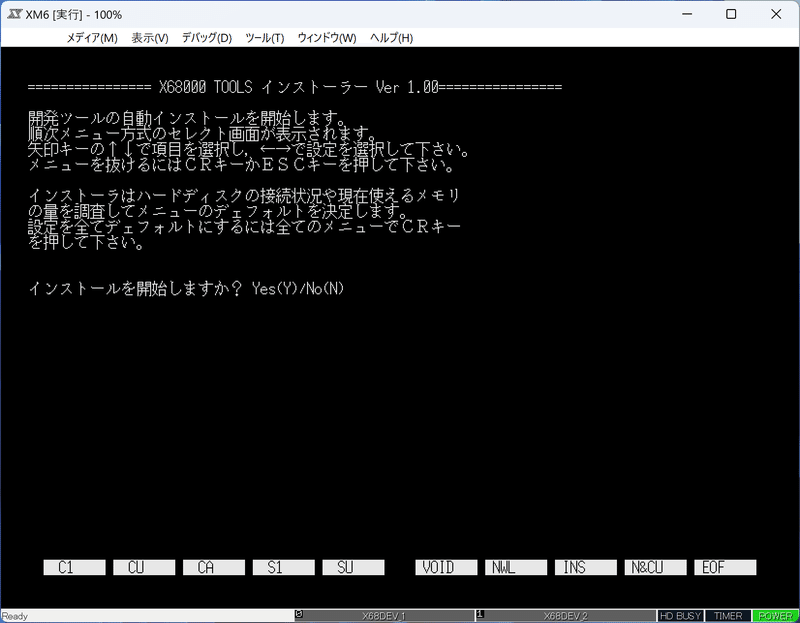Click the TIMER indicator

(x=728, y=616)
